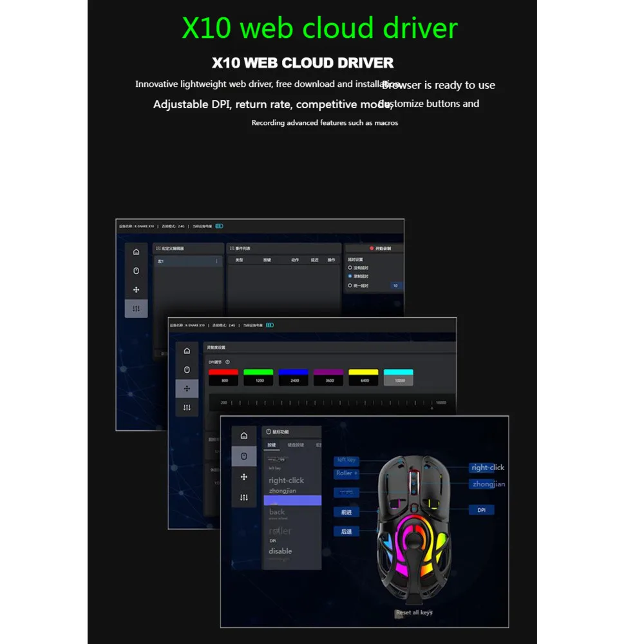Open sliders icon in key mapping window

244,497
